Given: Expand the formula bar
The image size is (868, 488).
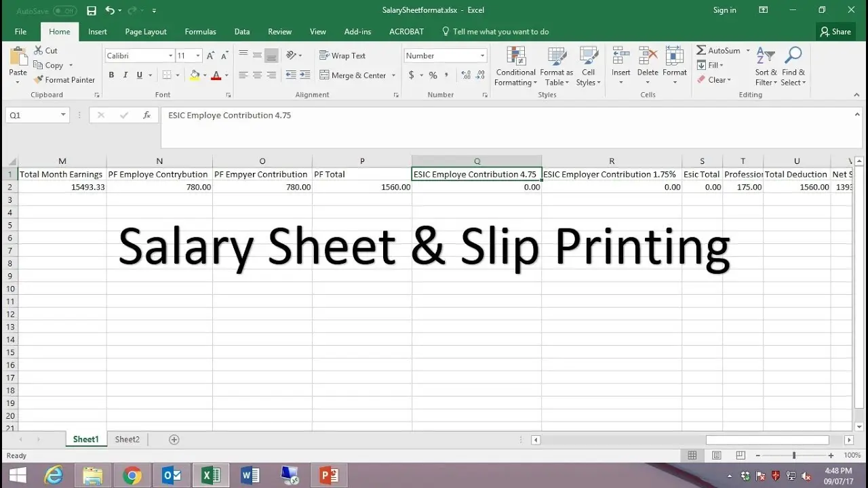Looking at the screenshot, I should [x=857, y=115].
